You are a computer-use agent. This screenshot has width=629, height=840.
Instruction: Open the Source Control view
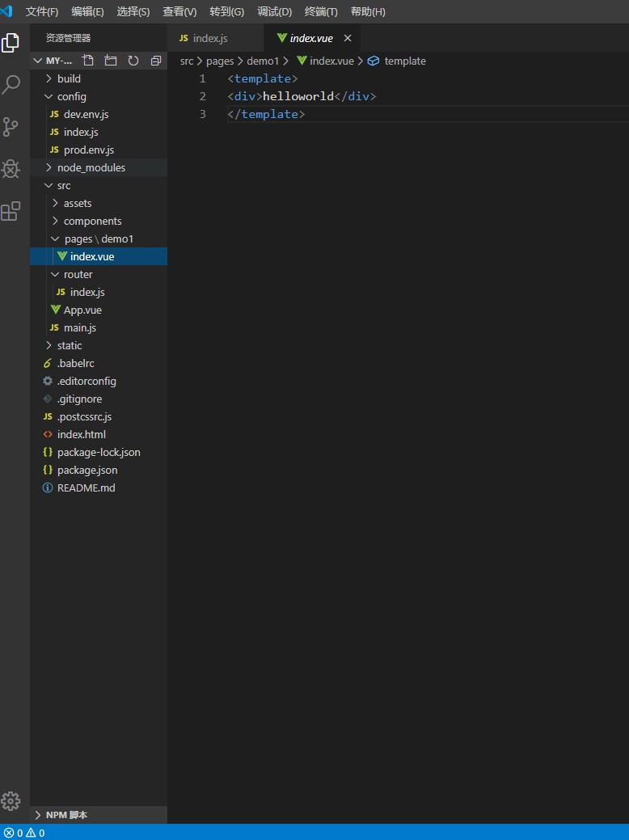[x=11, y=126]
